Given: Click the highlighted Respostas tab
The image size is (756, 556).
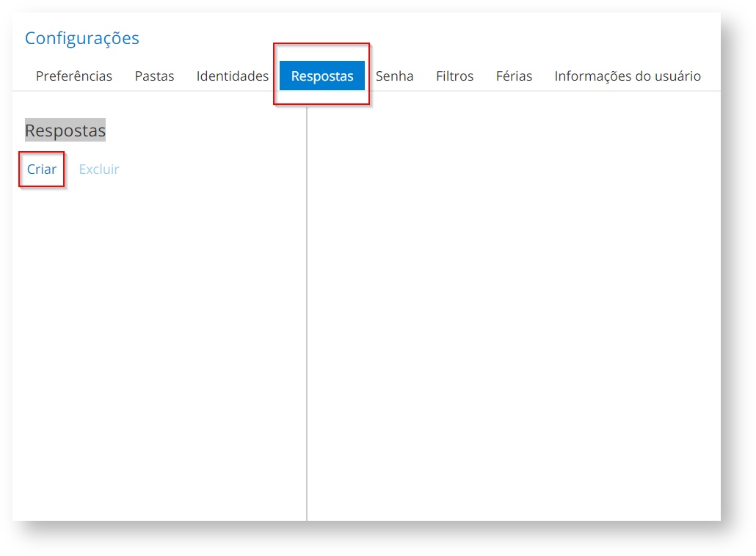Looking at the screenshot, I should coord(322,76).
